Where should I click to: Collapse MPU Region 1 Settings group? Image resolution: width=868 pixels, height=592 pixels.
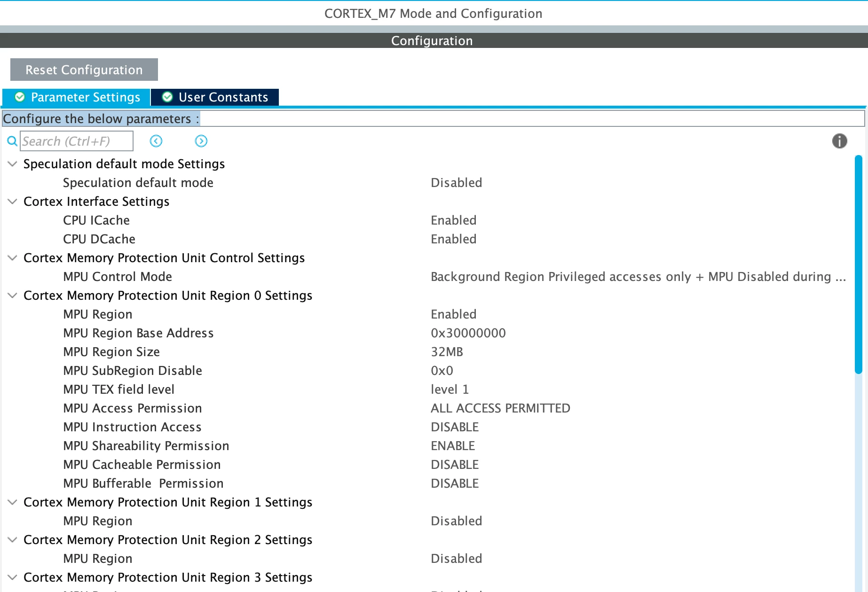13,502
